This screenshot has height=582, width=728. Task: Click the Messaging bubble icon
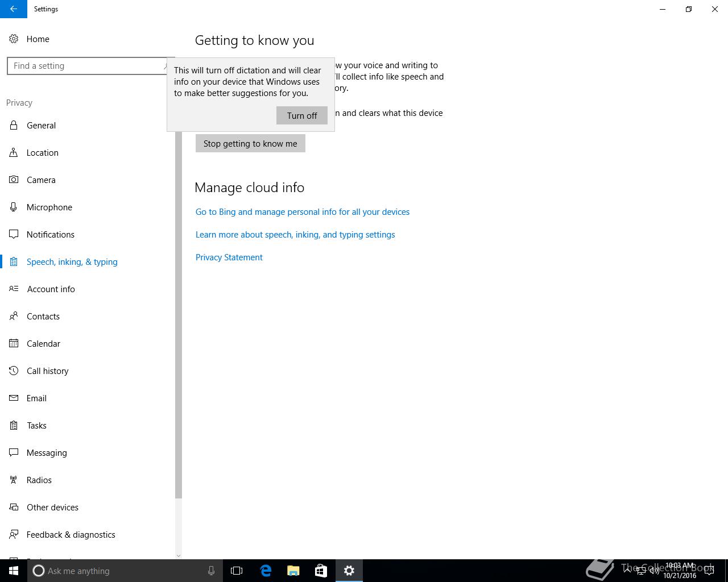tap(14, 452)
